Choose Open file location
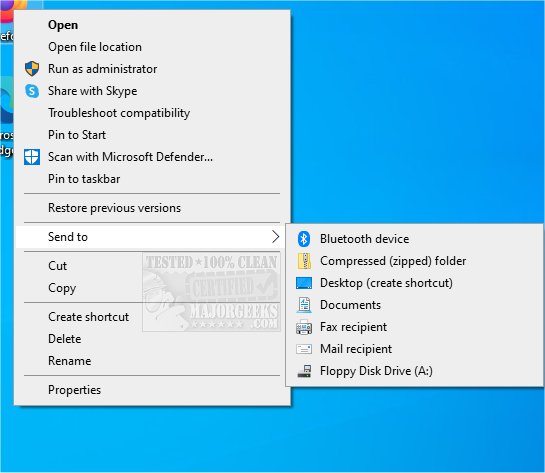Image resolution: width=545 pixels, height=473 pixels. (95, 47)
